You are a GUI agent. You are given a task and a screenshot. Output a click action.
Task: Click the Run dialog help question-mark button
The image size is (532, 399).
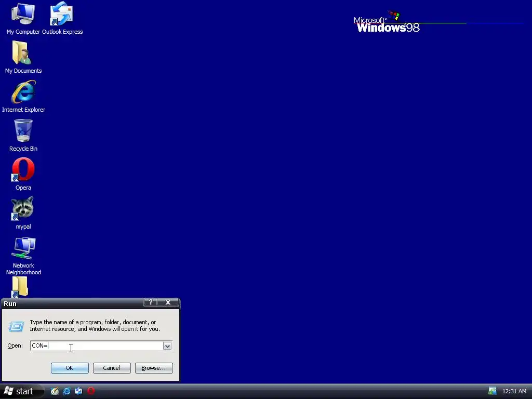(151, 302)
